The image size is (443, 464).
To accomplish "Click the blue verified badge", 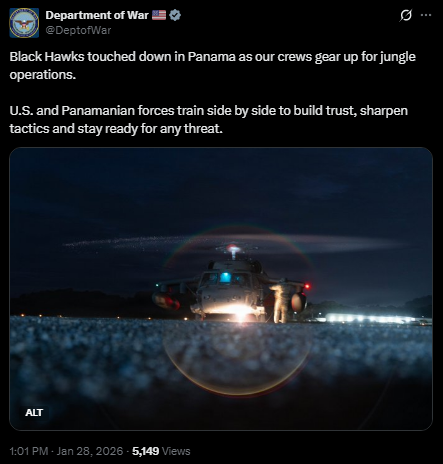I will pyautogui.click(x=175, y=15).
